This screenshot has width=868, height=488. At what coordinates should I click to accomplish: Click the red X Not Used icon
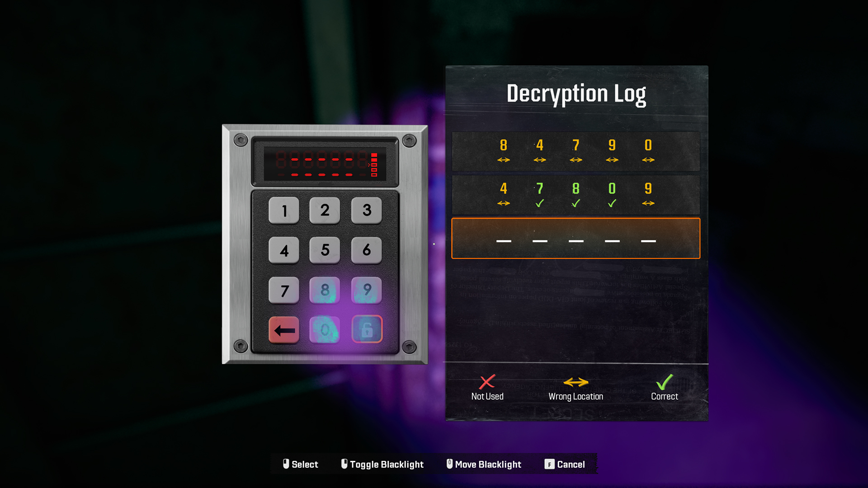[487, 382]
